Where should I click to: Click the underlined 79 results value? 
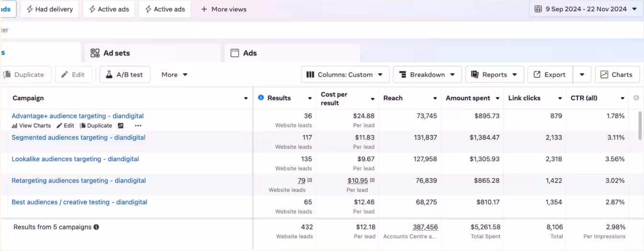click(301, 181)
